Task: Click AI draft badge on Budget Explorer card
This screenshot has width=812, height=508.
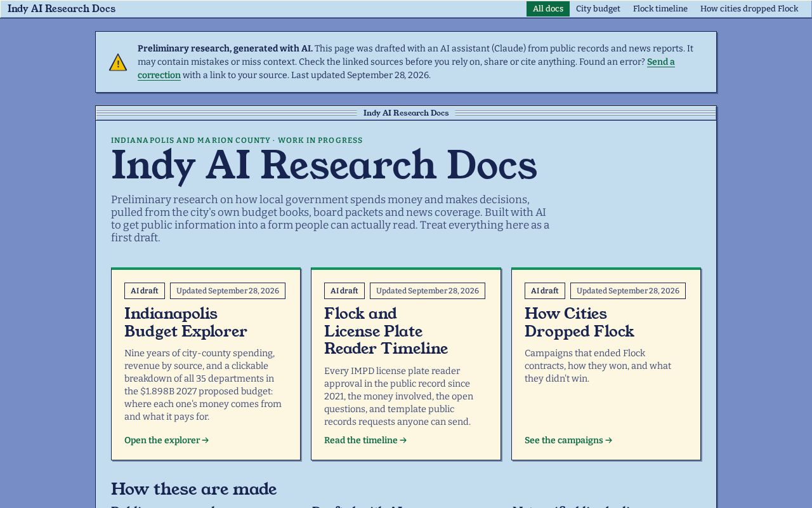Action: [145, 291]
